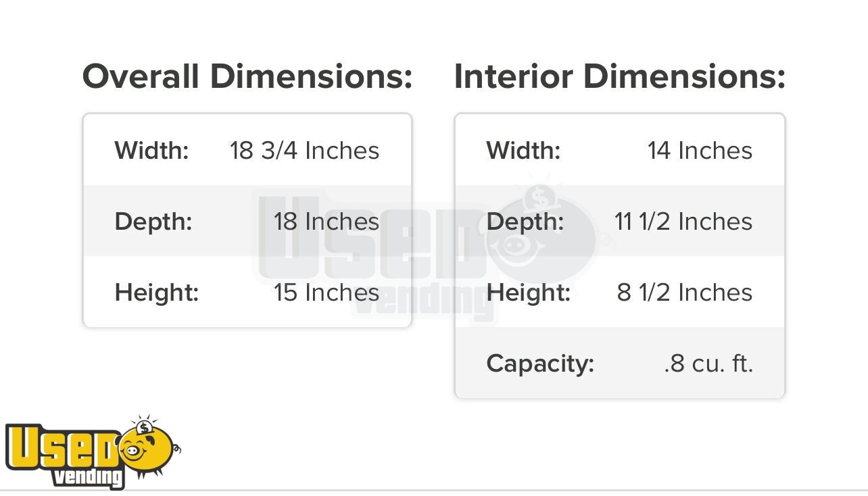The height and width of the screenshot is (496, 868).
Task: Click the 11 1/2 Inches value
Action: tap(683, 221)
